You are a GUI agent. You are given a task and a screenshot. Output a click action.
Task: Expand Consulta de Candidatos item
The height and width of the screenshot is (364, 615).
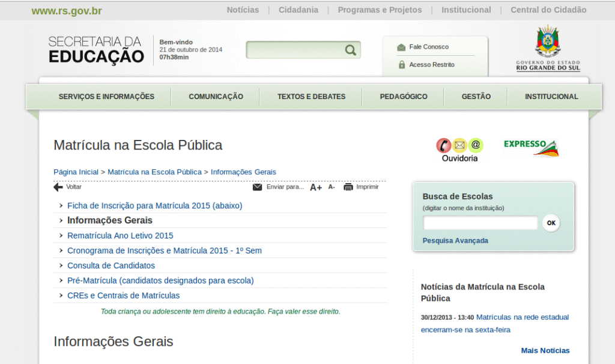tap(111, 265)
